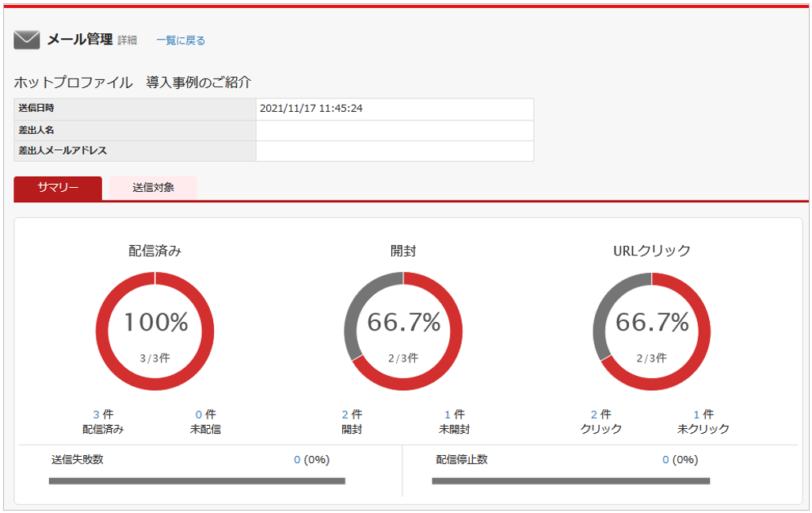This screenshot has width=812, height=513.
Task: Click the empty 差出人名 value cell
Action: pos(395,130)
